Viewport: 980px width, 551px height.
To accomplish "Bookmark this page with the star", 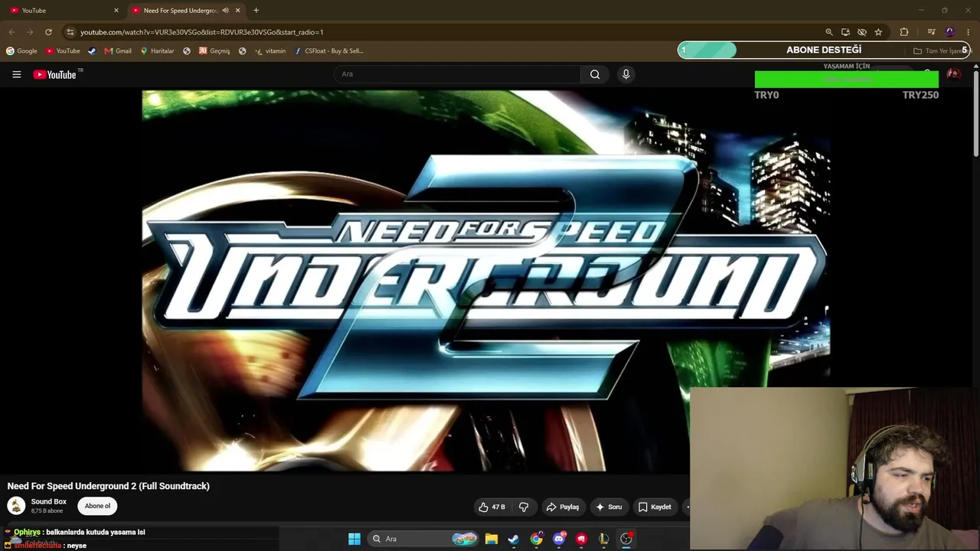I will [x=878, y=32].
